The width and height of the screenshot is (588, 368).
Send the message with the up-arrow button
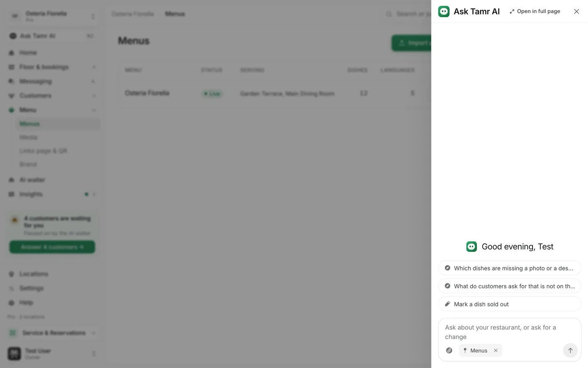[570, 350]
